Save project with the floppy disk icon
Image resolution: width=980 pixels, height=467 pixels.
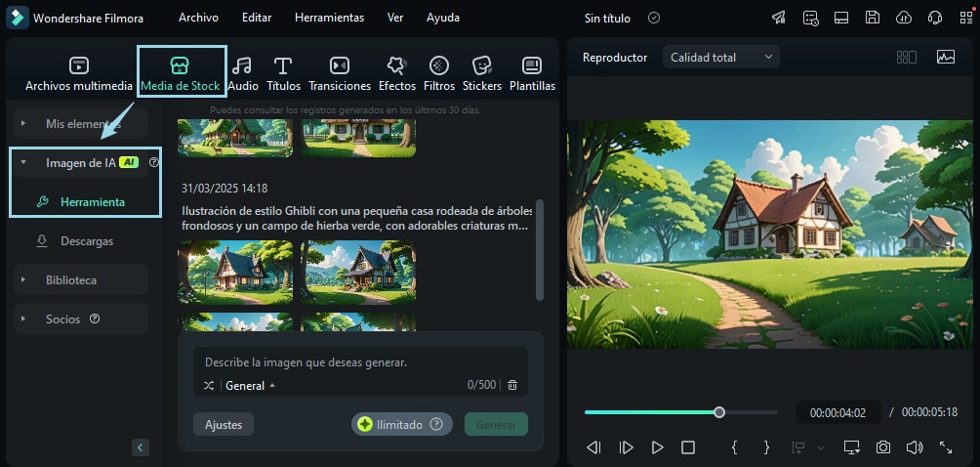coord(873,18)
